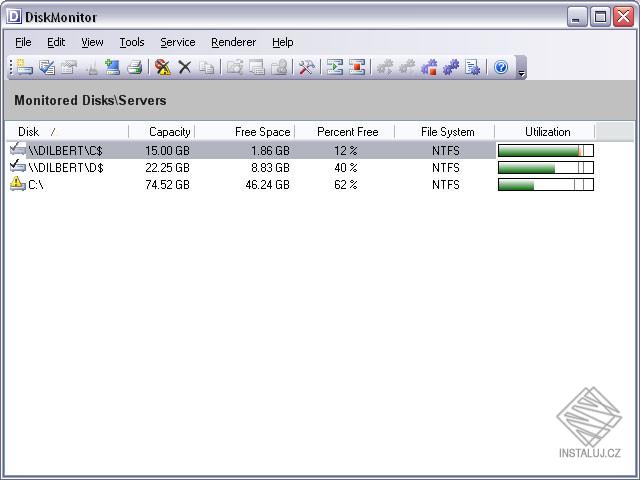Open the hammer and wrench tools icon
Image resolution: width=640 pixels, height=480 pixels.
click(x=307, y=67)
